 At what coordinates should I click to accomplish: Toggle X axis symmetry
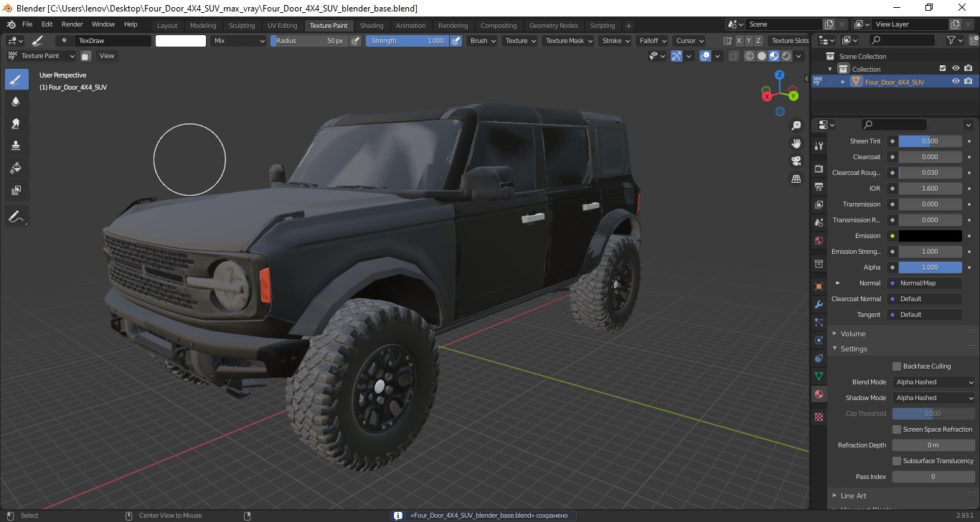point(739,41)
